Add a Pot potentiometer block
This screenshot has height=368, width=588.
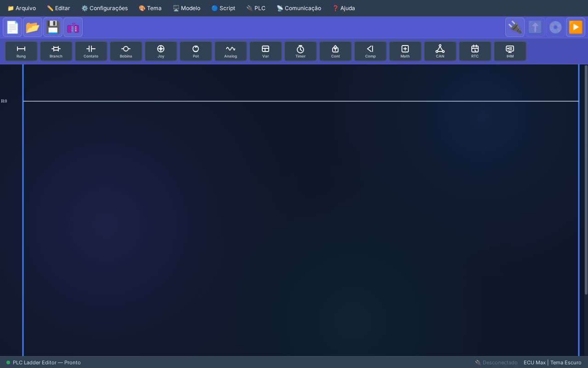tap(196, 51)
